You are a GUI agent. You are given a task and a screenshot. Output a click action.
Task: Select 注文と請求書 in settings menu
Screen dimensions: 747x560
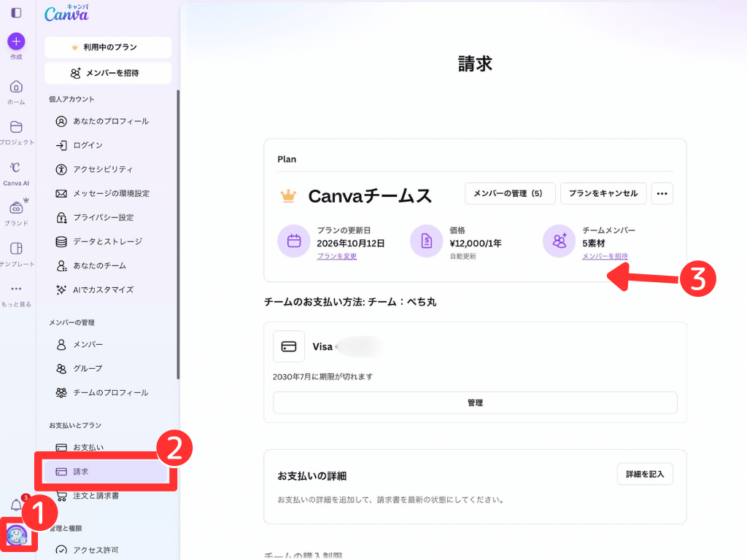click(x=97, y=496)
